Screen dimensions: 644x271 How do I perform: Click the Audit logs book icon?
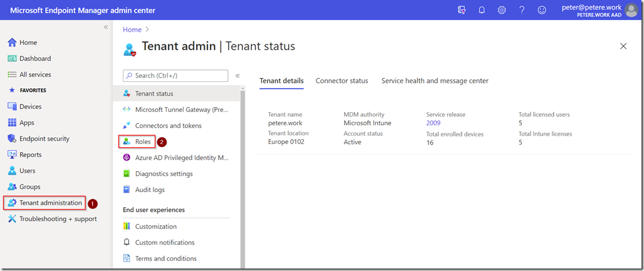(127, 190)
